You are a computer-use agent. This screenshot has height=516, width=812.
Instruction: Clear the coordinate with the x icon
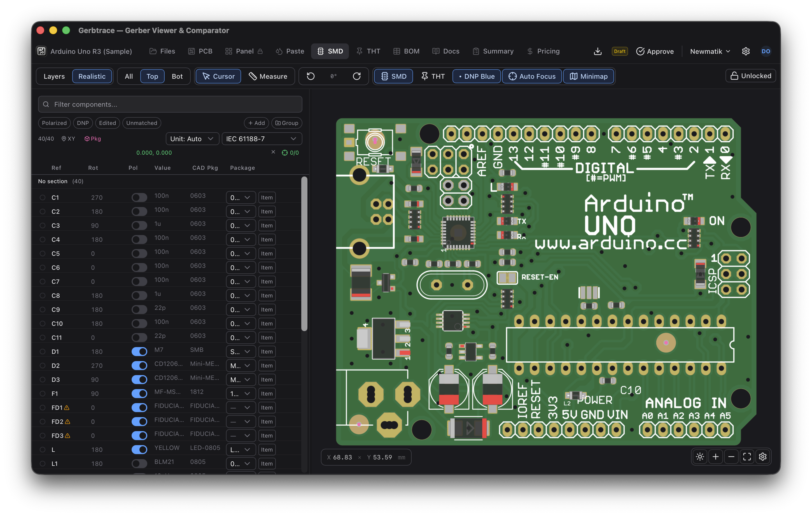tap(273, 152)
